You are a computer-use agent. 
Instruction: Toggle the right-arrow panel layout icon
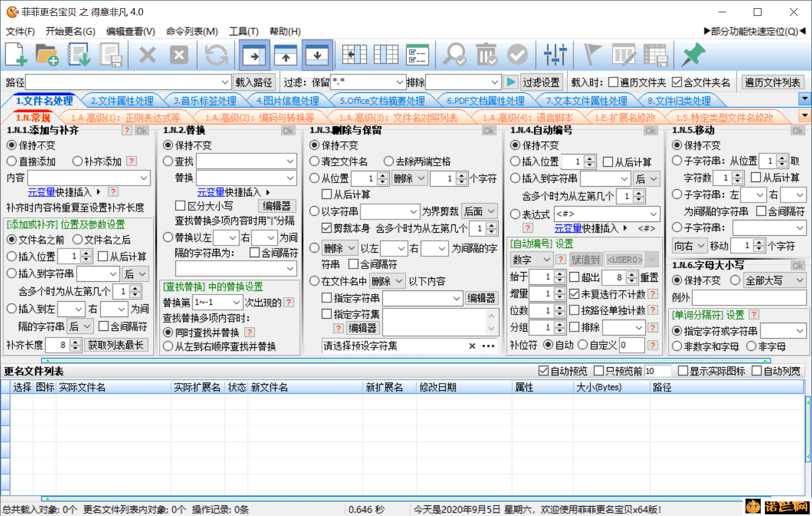254,55
